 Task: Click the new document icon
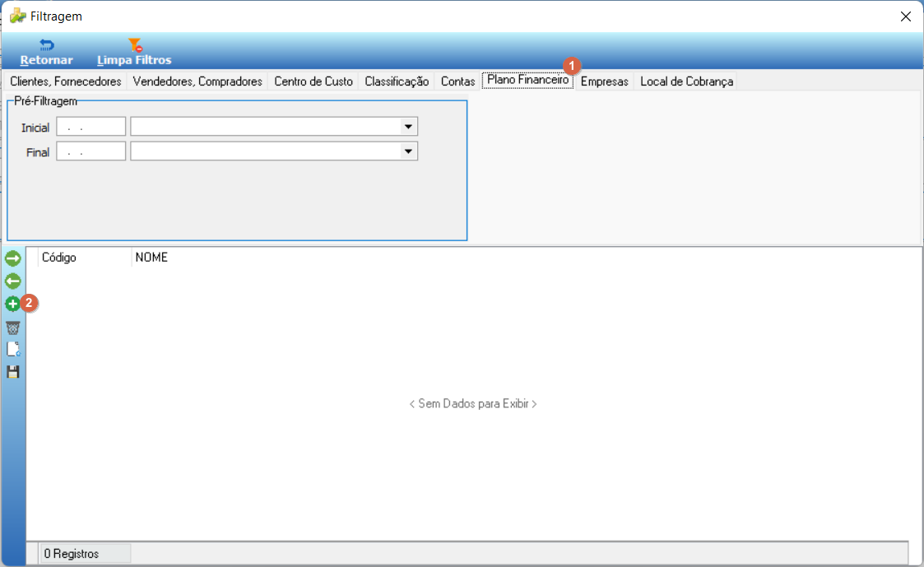(13, 349)
